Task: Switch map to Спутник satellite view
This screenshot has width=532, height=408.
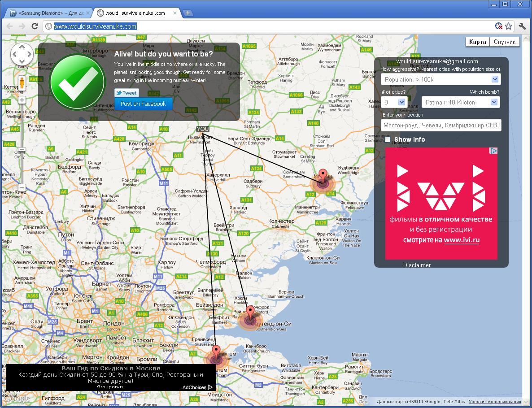Action: tap(505, 42)
